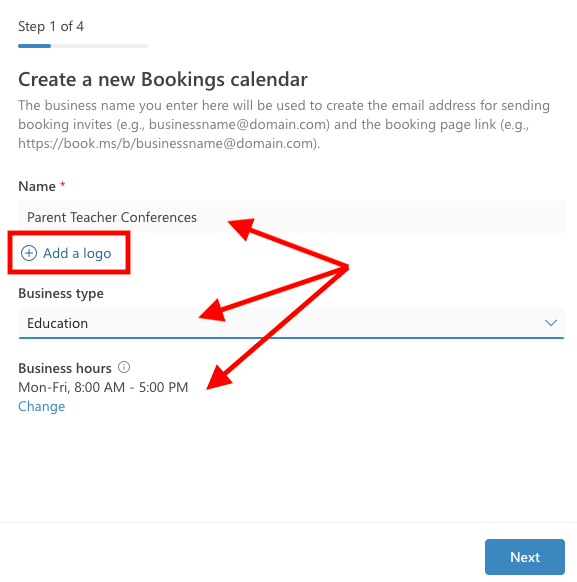Click the Create a new Bookings calendar heading
Screen dimensions: 577x582
pos(163,79)
